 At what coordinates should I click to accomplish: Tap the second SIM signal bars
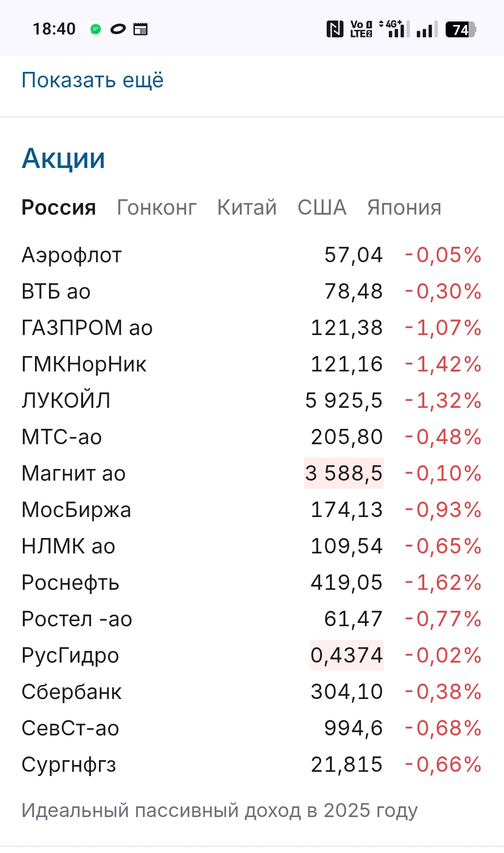point(427,29)
